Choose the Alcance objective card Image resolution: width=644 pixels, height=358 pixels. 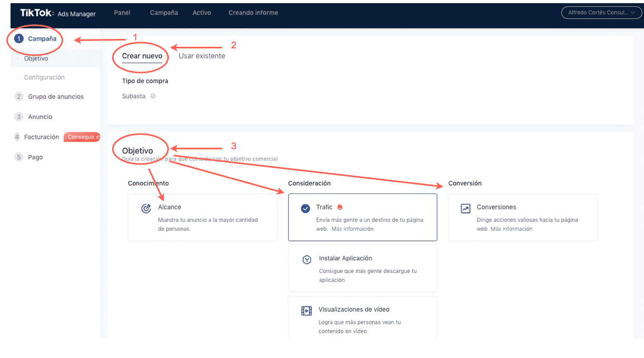pyautogui.click(x=202, y=217)
